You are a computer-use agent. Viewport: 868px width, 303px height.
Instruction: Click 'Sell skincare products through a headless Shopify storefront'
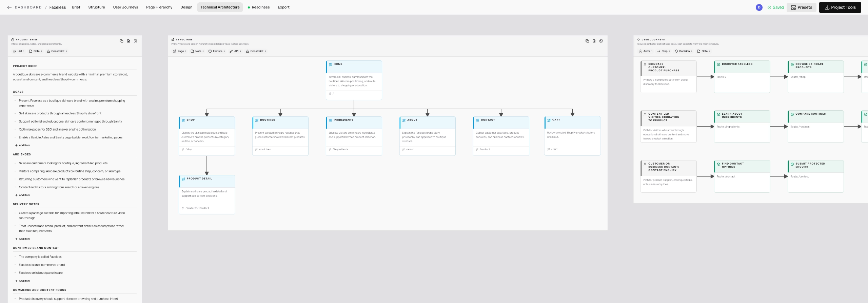point(60,113)
